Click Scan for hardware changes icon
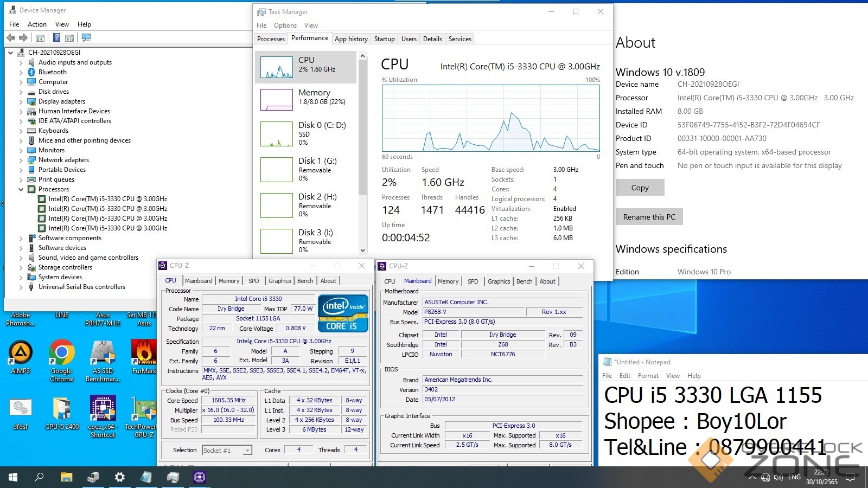Screen dimensions: 868x488 (x=86, y=37)
